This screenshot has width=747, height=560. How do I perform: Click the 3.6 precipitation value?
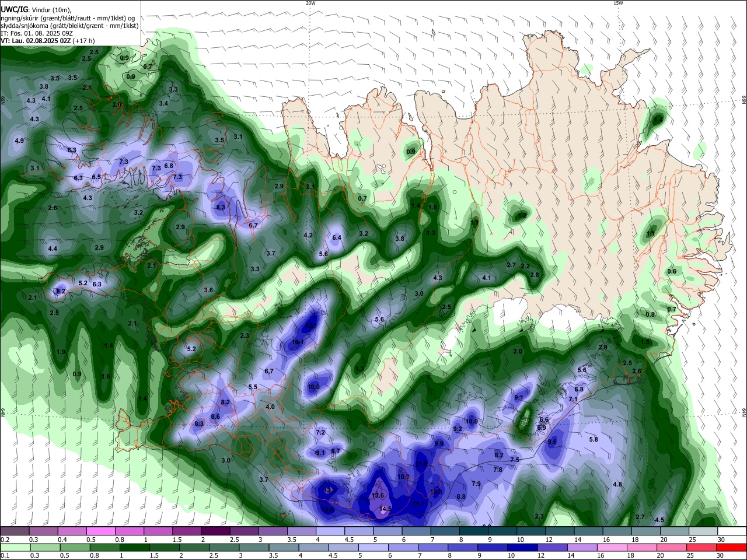(x=208, y=290)
